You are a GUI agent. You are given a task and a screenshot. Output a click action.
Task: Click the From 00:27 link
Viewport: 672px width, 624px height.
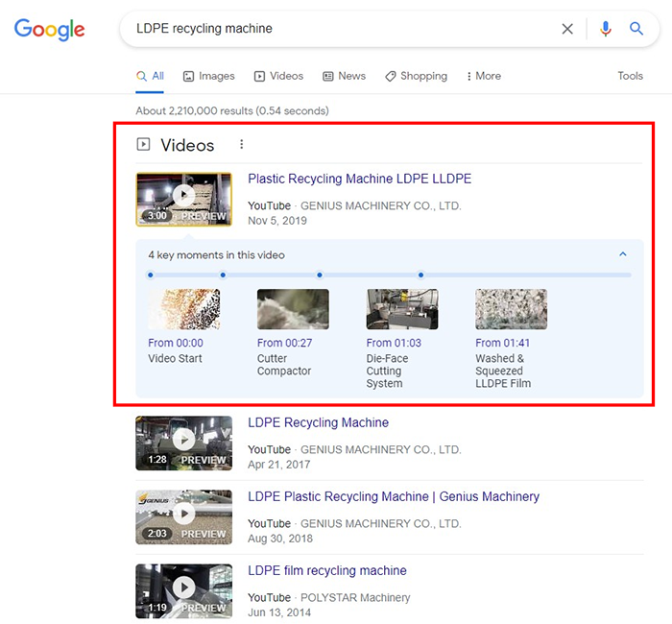(284, 343)
